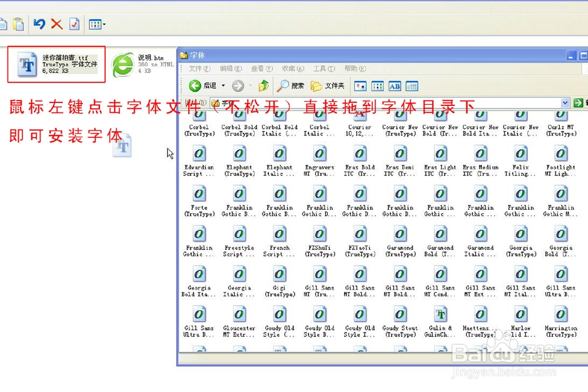Select the AB font similarity view icon
588x392 pixels.
click(395, 85)
